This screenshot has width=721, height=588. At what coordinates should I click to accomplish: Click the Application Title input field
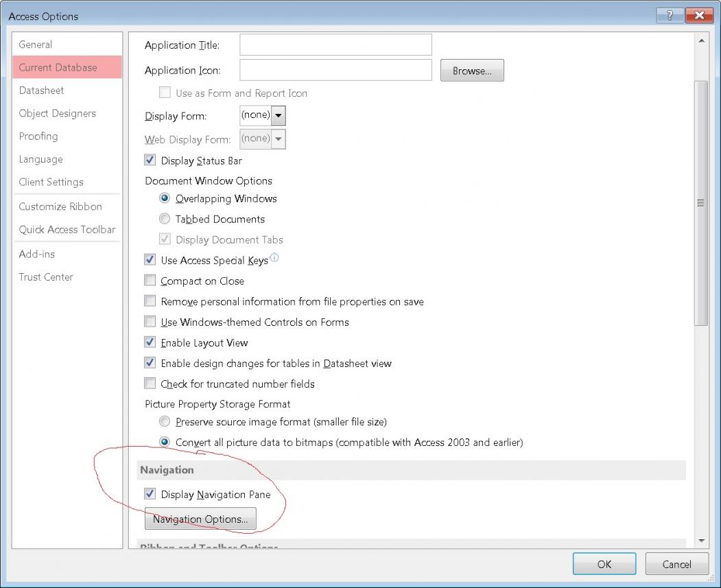tap(335, 45)
